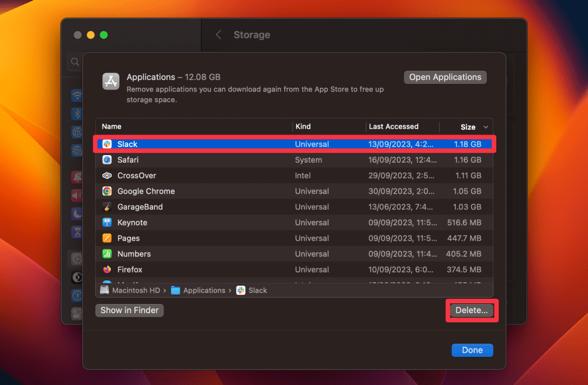588x385 pixels.
Task: Click the Numbers chart icon
Action: point(107,254)
